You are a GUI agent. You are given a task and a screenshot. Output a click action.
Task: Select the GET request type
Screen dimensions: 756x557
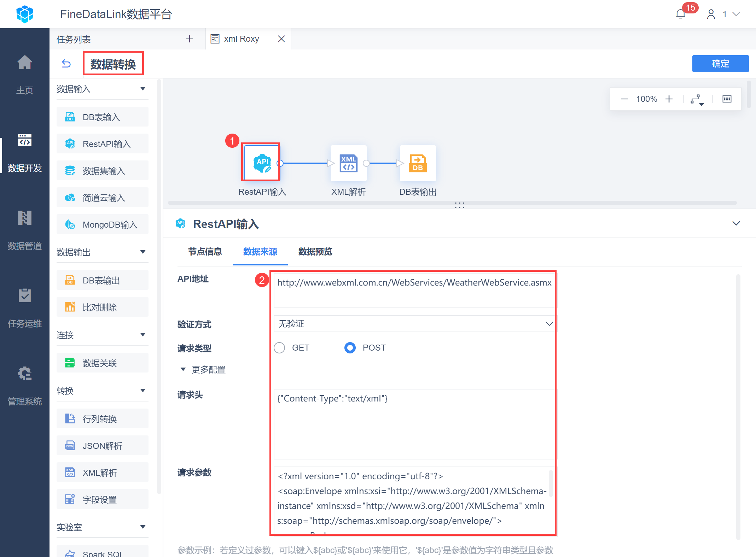pos(279,348)
